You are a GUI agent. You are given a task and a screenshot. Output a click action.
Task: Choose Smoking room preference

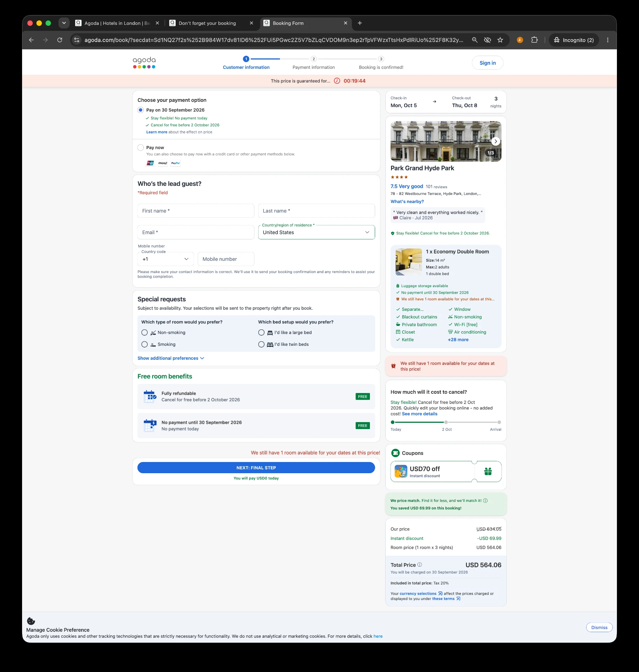[x=145, y=344]
